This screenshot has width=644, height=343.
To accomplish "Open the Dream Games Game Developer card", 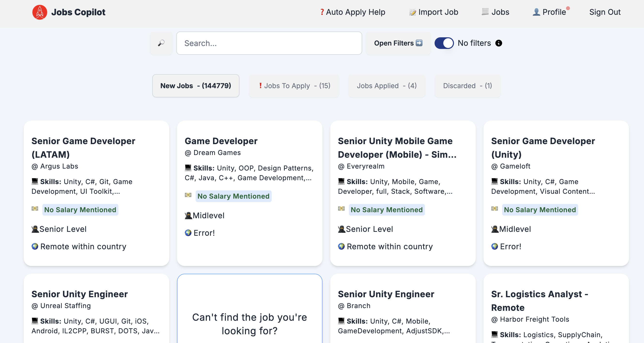I will (x=221, y=141).
